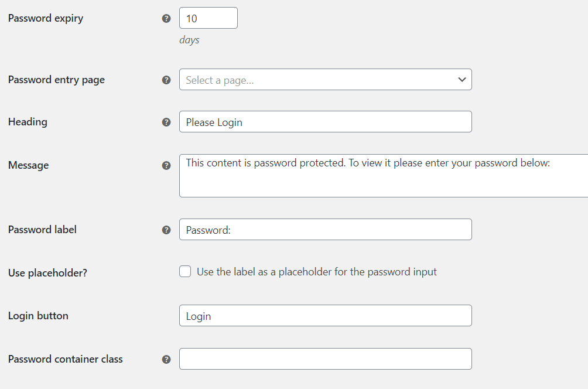Click the question mark icon next to Message

click(166, 165)
